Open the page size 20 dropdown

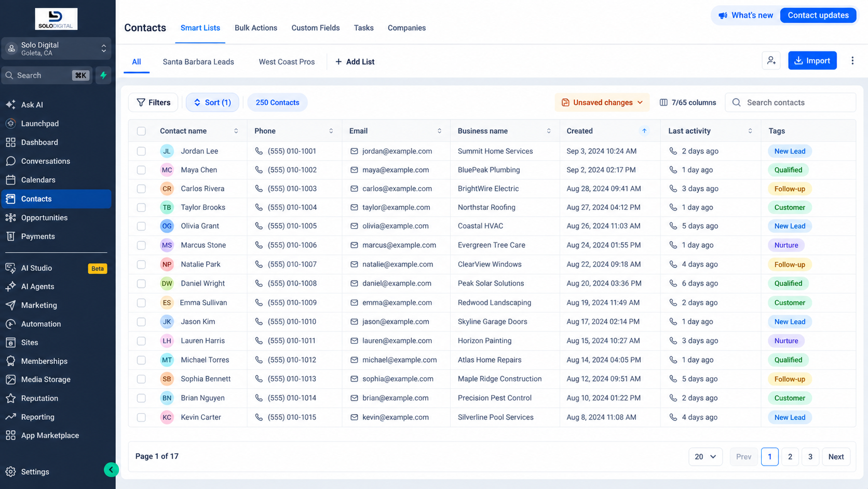point(705,457)
